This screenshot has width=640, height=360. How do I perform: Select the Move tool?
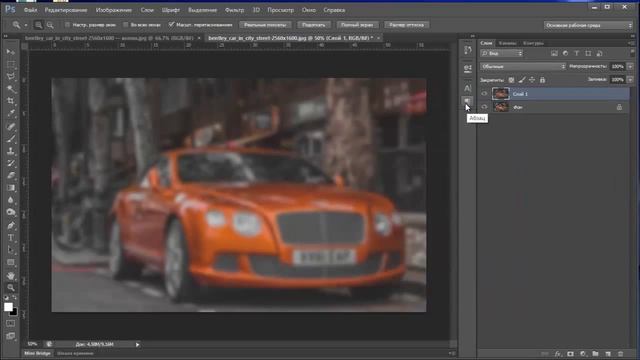[x=11, y=52]
